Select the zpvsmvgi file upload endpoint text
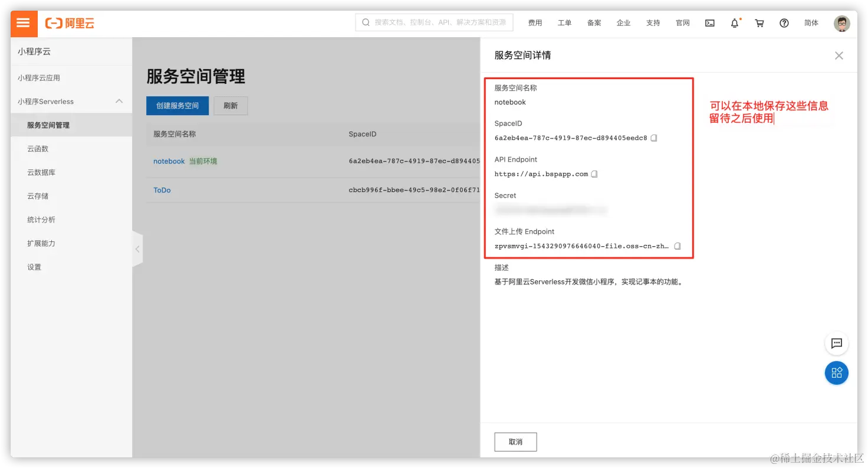 click(582, 246)
